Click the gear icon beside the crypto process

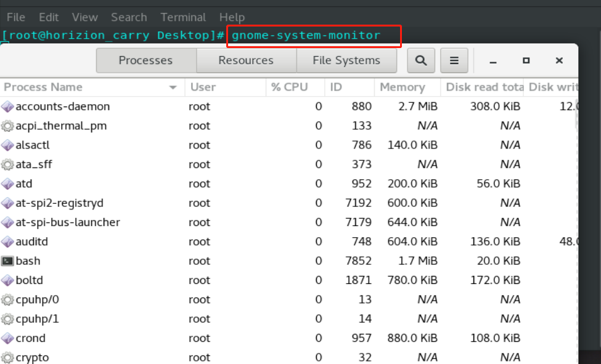(x=7, y=357)
